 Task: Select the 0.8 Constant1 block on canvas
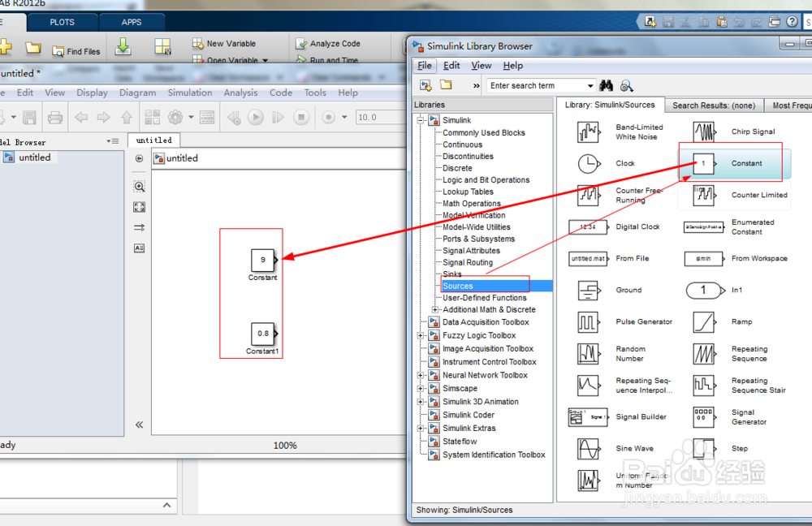(x=263, y=334)
